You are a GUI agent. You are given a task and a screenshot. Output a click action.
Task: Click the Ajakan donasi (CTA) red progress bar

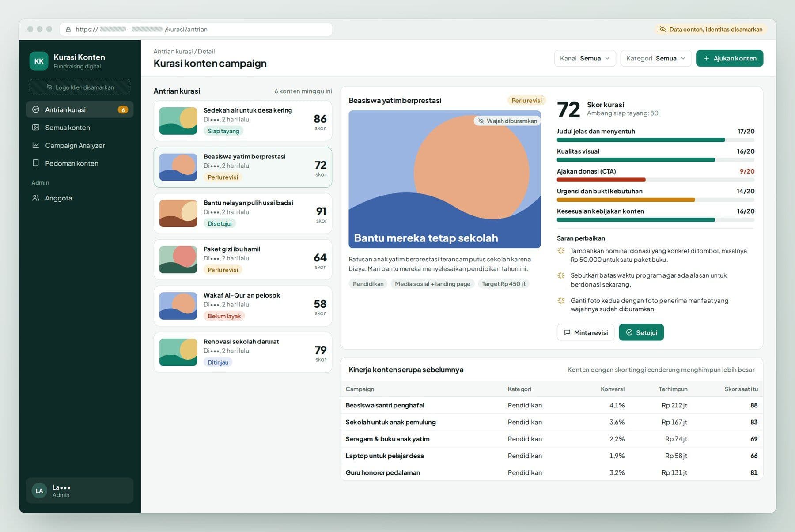[x=601, y=180]
